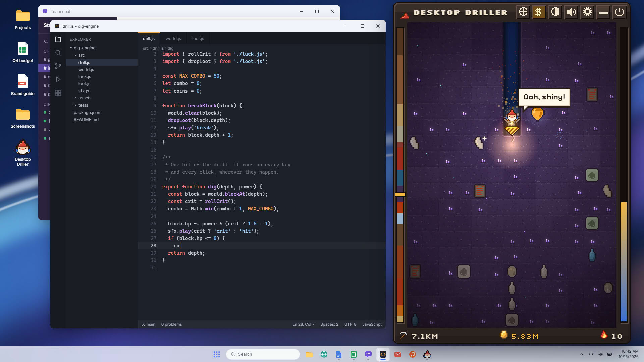Open luck.js in the file tree
This screenshot has height=362, width=644.
click(x=102, y=77)
